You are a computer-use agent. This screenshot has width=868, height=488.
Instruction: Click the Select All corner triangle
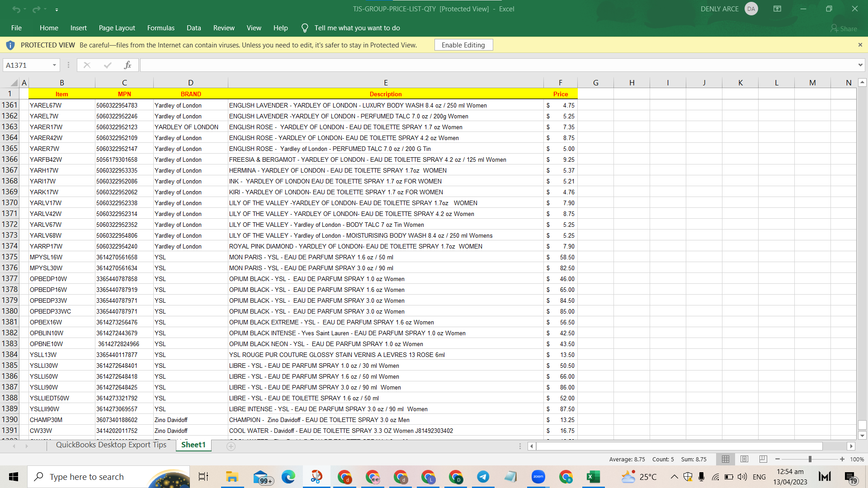coord(14,83)
